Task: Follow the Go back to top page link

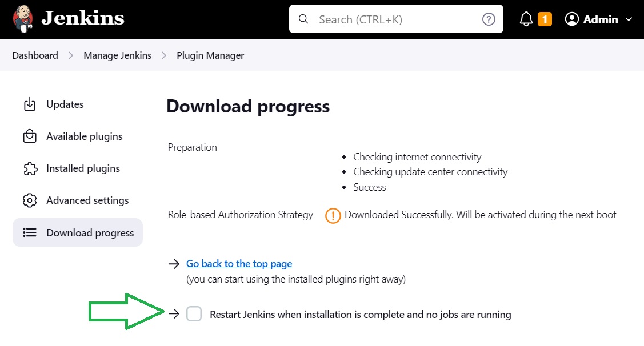Action: point(239,264)
